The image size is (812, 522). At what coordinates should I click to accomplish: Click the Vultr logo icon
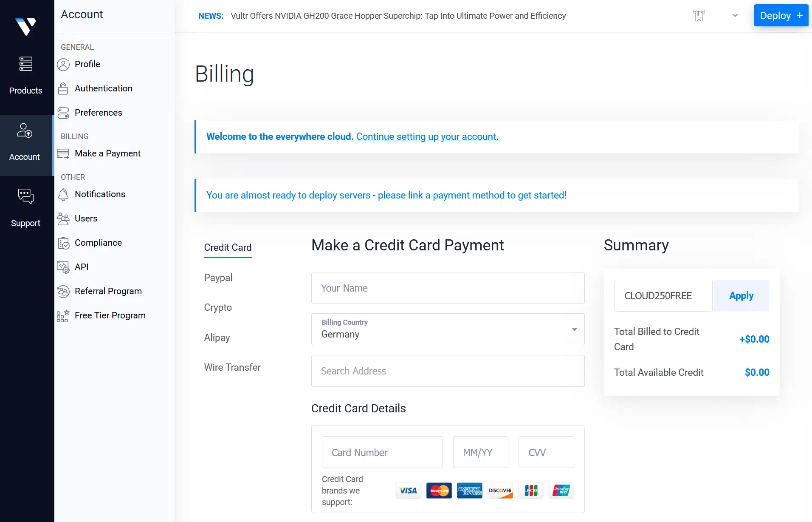point(25,26)
